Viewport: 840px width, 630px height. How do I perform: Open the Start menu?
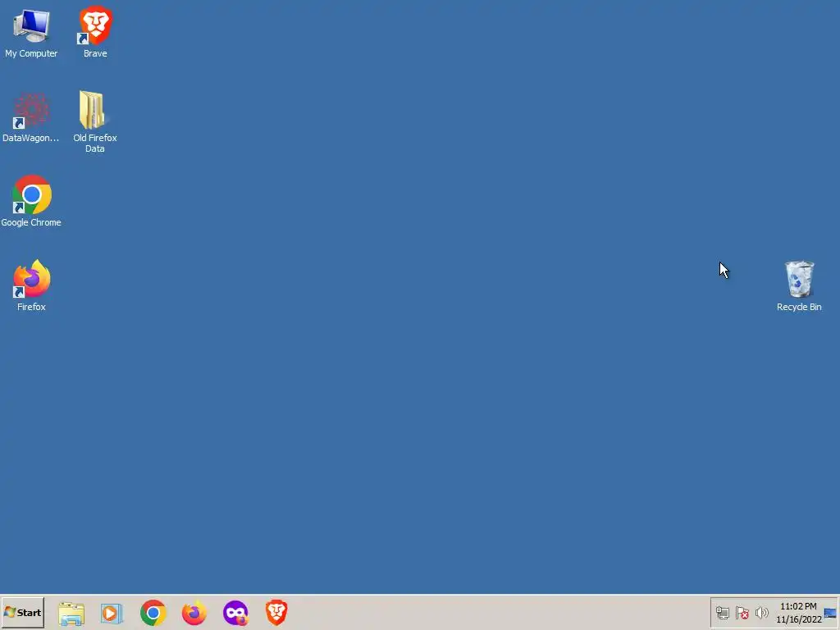click(x=22, y=612)
